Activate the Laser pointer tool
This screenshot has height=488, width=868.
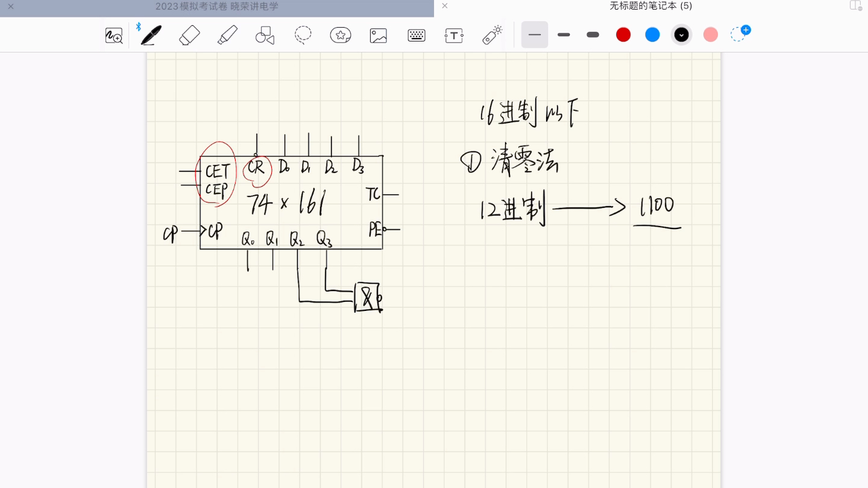tap(492, 35)
